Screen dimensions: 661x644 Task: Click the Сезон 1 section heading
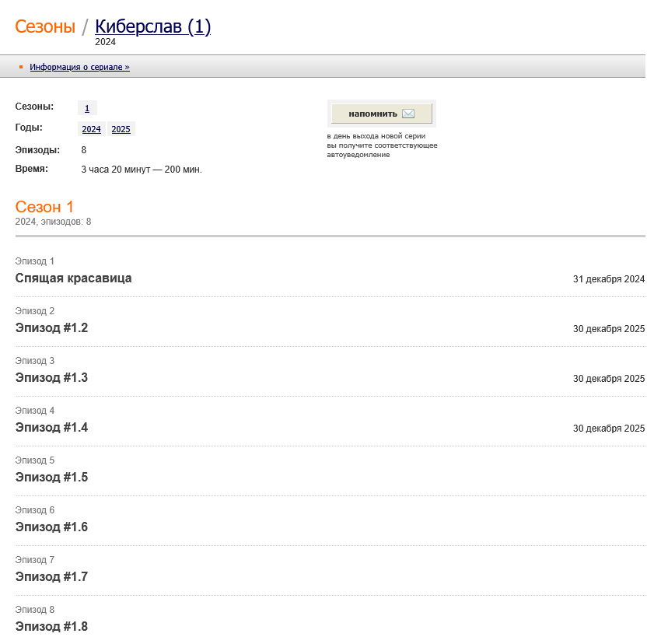pos(44,207)
